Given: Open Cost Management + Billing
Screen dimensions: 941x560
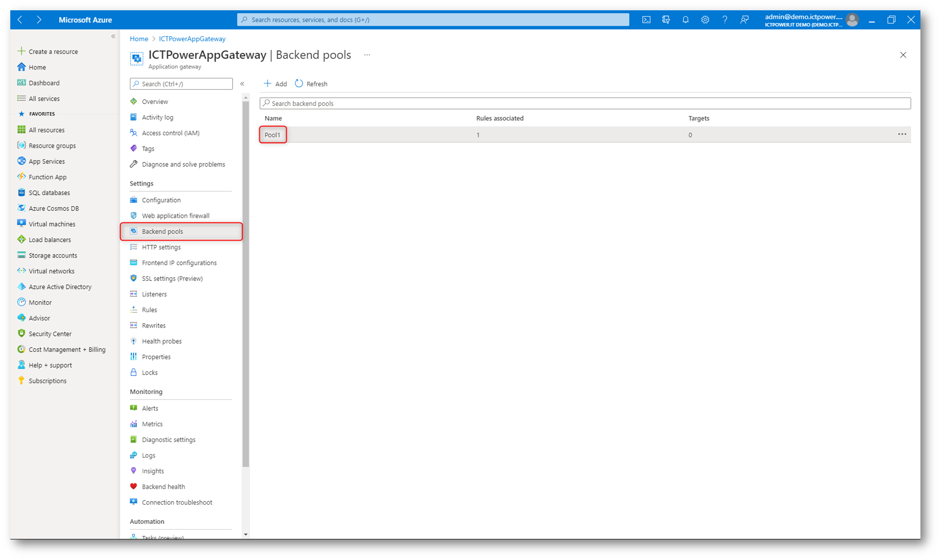Looking at the screenshot, I should point(62,349).
